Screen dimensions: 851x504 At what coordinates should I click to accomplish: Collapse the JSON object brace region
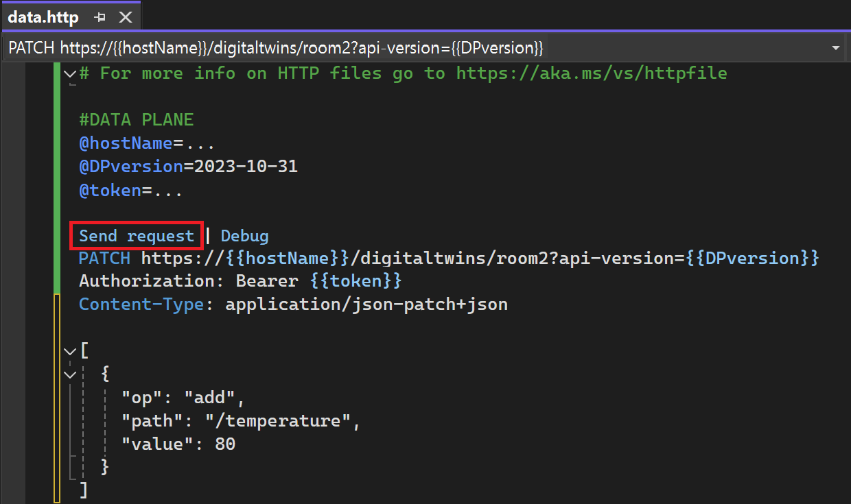coord(69,374)
